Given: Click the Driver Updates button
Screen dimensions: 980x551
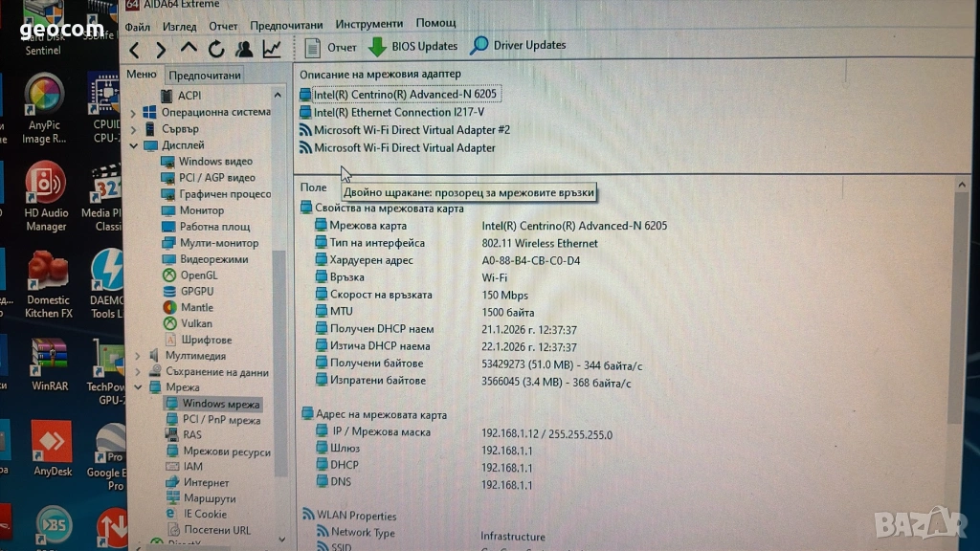Looking at the screenshot, I should (x=518, y=45).
